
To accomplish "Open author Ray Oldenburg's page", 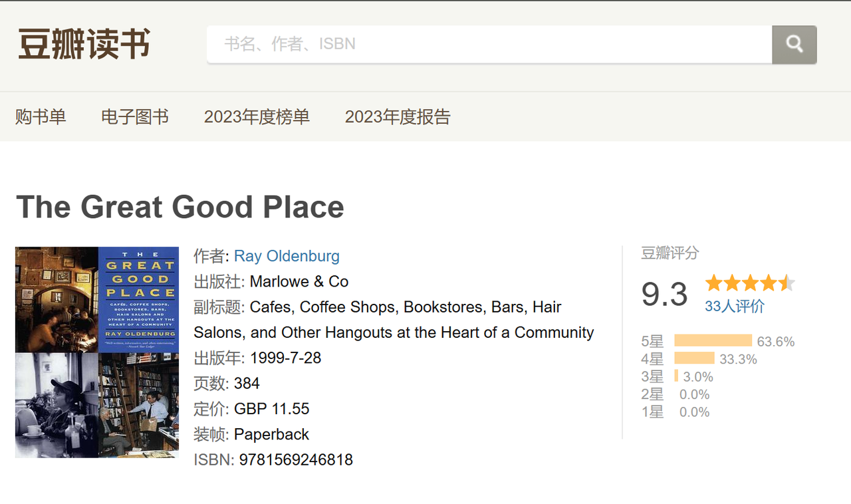I will point(287,256).
